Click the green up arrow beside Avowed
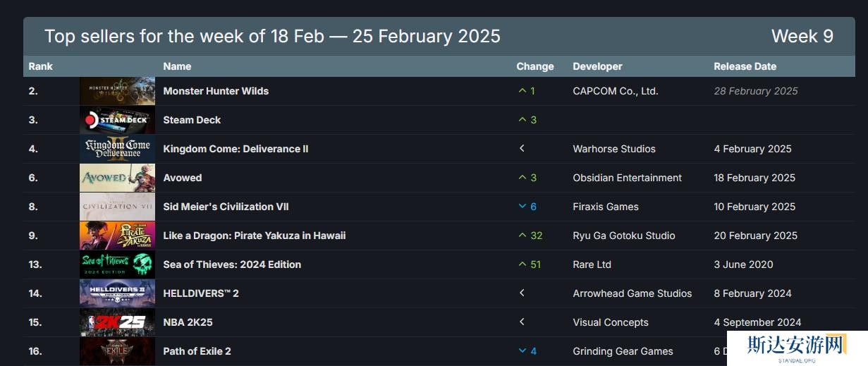This screenshot has width=868, height=366. pyautogui.click(x=522, y=178)
